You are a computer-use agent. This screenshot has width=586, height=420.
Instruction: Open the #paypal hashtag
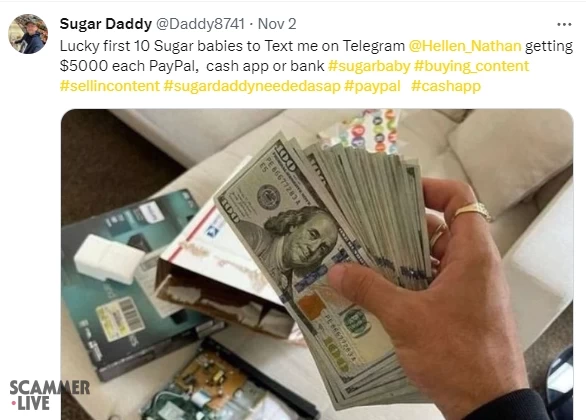tap(372, 86)
